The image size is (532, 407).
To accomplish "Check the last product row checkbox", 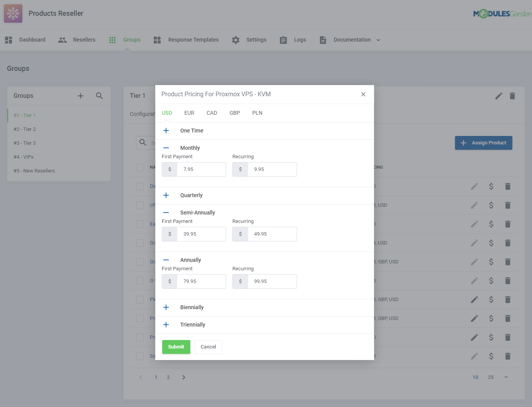I will pos(140,356).
